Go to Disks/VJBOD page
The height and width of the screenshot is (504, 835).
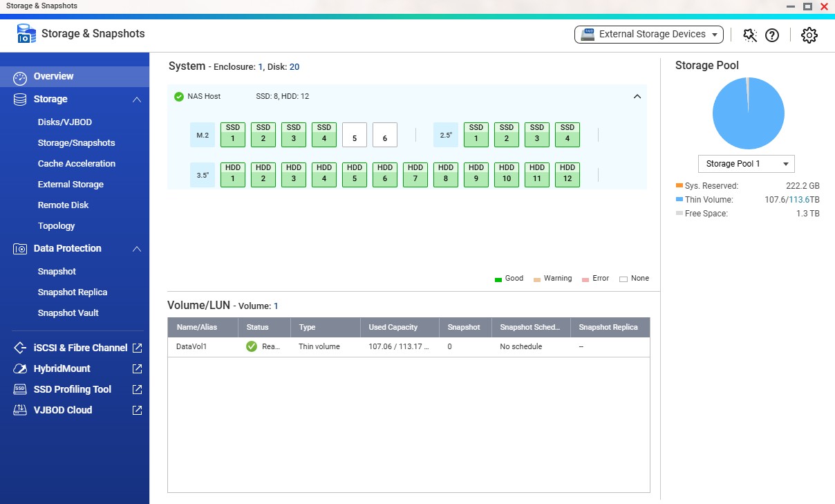point(65,122)
